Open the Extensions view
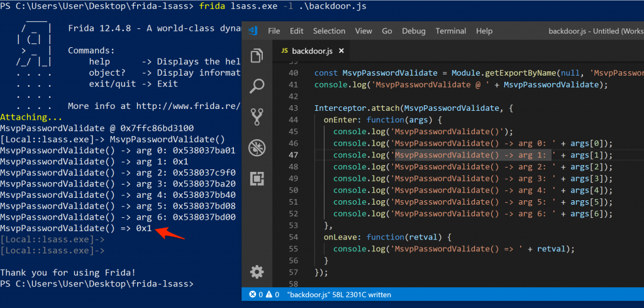 point(257,178)
